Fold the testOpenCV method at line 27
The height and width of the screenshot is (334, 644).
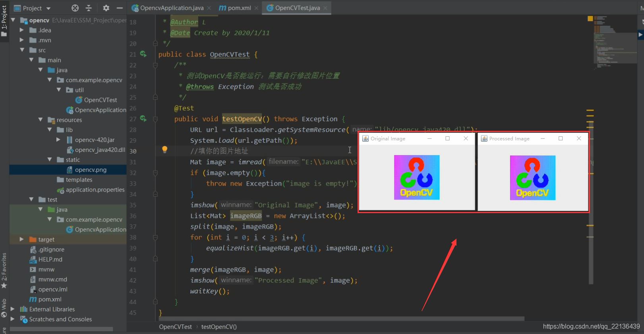[x=155, y=119]
